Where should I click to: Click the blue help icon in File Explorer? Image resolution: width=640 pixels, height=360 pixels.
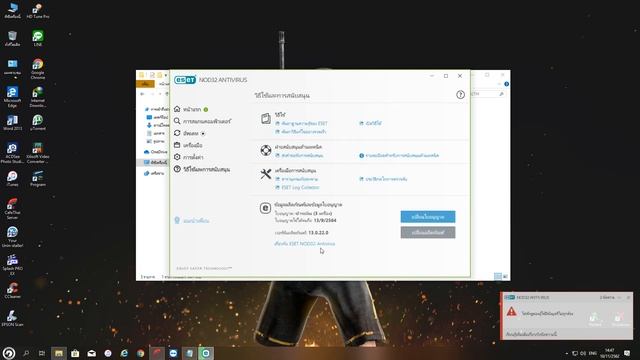[x=507, y=84]
